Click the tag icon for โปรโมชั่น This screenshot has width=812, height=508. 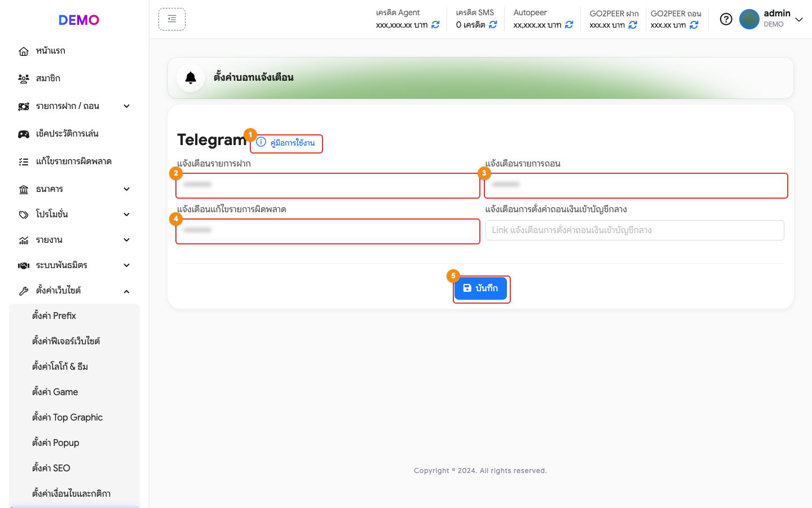(x=24, y=215)
